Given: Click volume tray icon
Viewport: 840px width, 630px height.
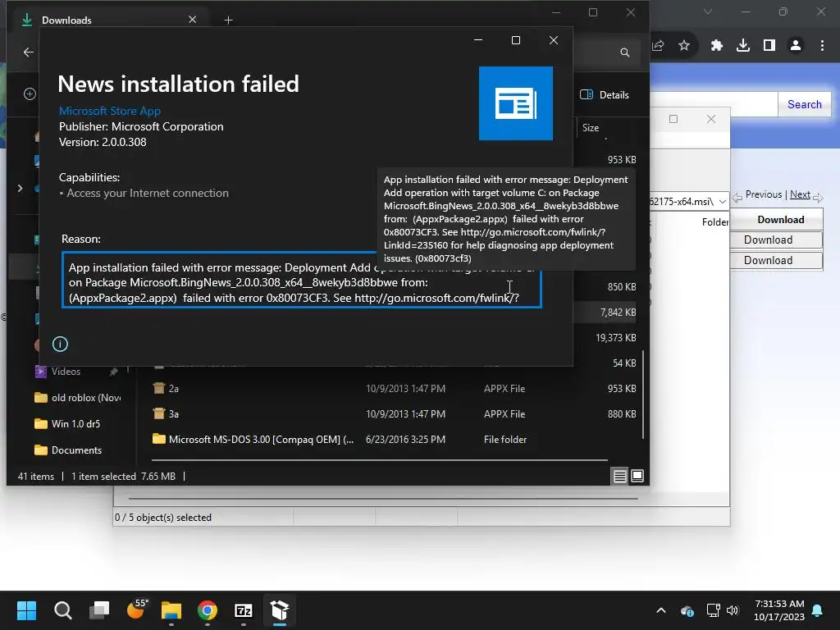Looking at the screenshot, I should 733,610.
